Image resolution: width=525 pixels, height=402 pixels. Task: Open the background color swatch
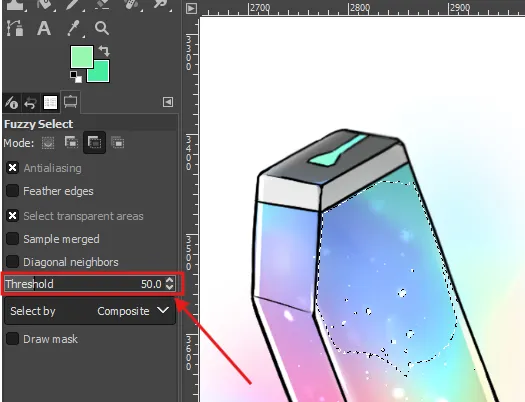[101, 74]
